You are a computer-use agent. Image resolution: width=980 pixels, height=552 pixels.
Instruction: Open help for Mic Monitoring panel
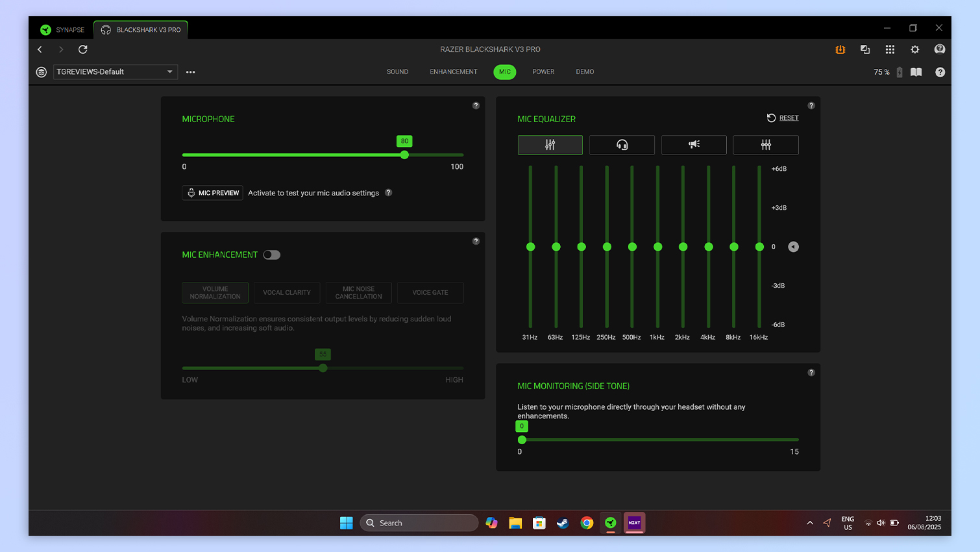(811, 373)
